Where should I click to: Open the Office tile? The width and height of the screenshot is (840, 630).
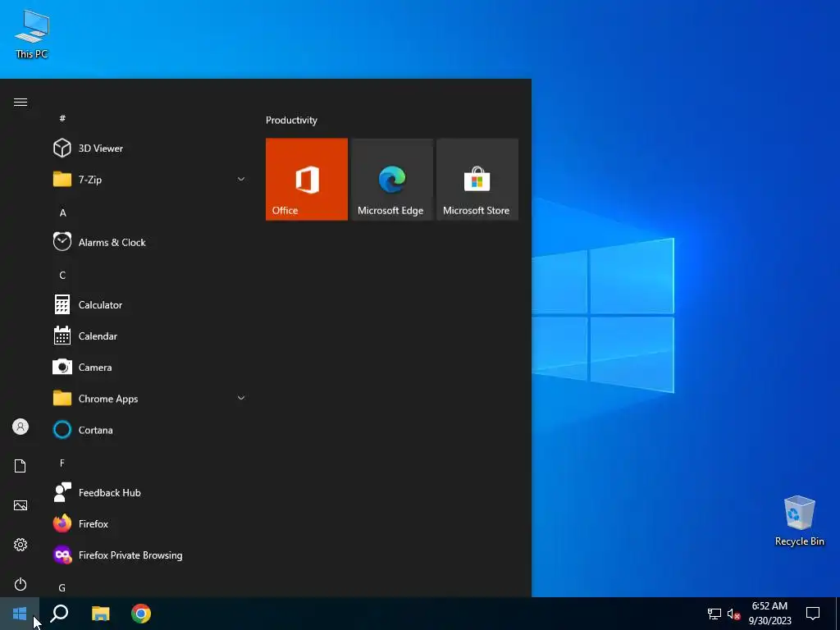(x=307, y=179)
